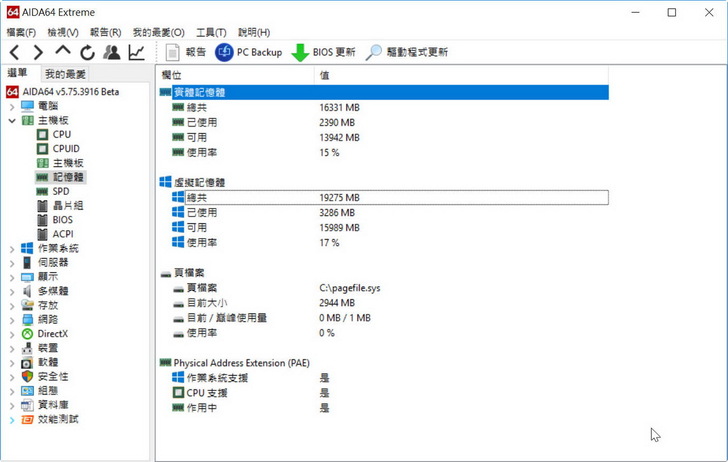Open PC Backup from toolbar
The image size is (728, 462).
(x=249, y=52)
